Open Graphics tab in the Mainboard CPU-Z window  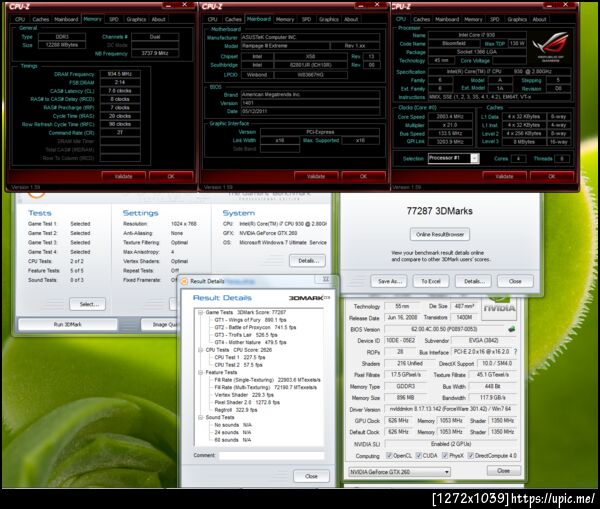[x=328, y=19]
